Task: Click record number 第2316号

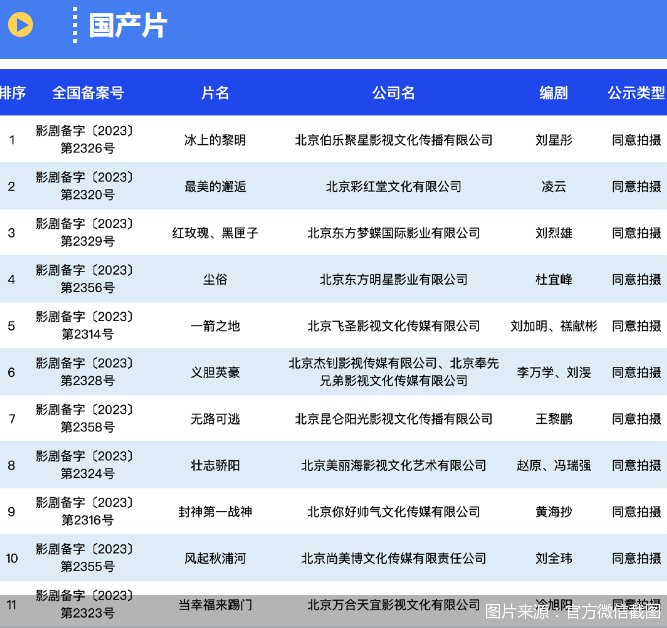Action: 88,520
